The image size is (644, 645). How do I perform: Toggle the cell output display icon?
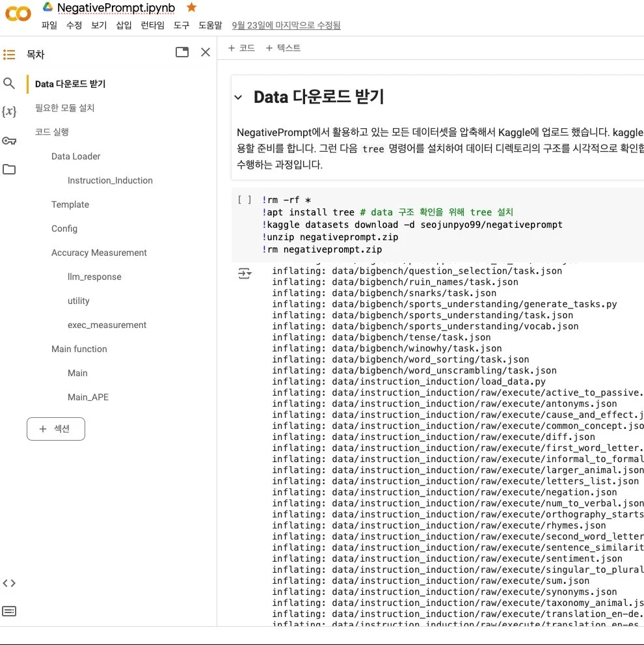(x=245, y=274)
